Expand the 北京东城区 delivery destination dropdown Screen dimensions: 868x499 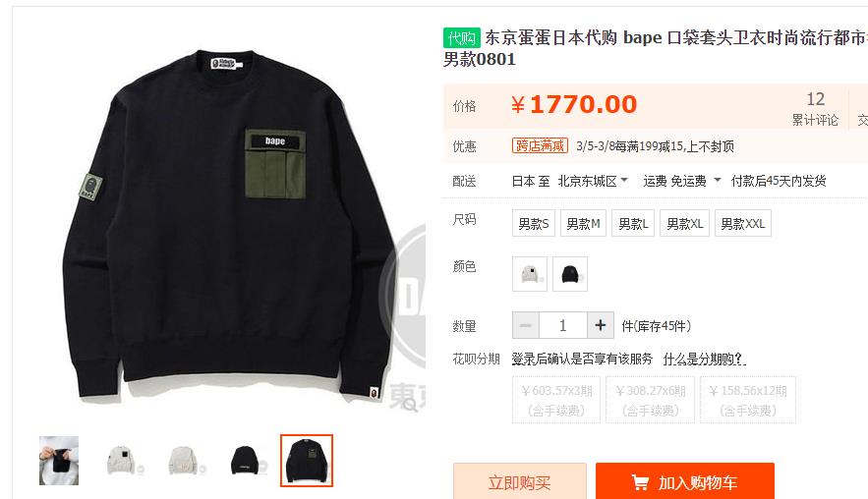(x=593, y=181)
